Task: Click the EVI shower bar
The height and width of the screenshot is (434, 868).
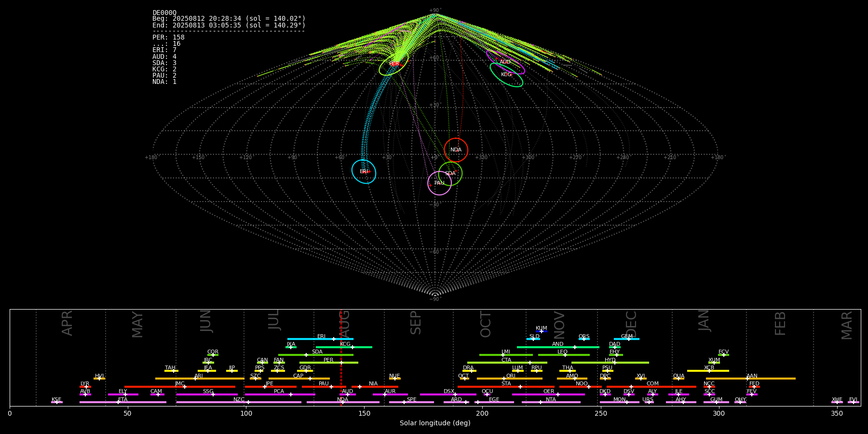Action: (854, 402)
